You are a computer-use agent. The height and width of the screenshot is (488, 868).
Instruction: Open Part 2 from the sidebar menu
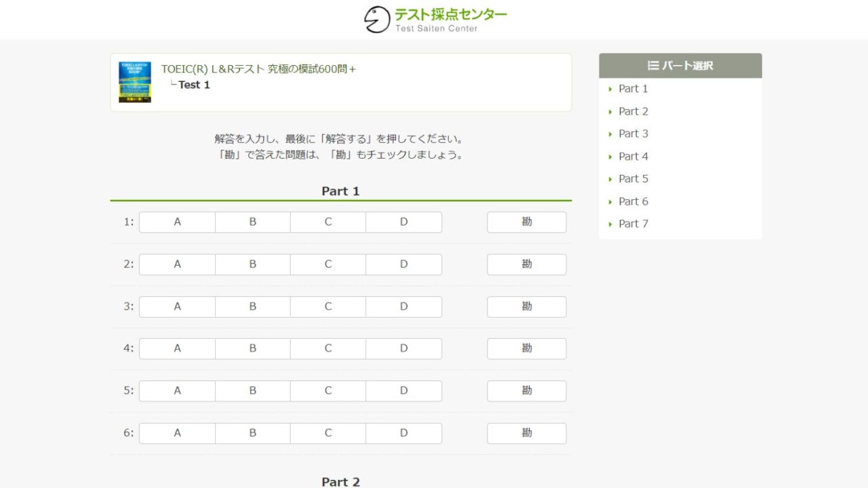(x=633, y=111)
